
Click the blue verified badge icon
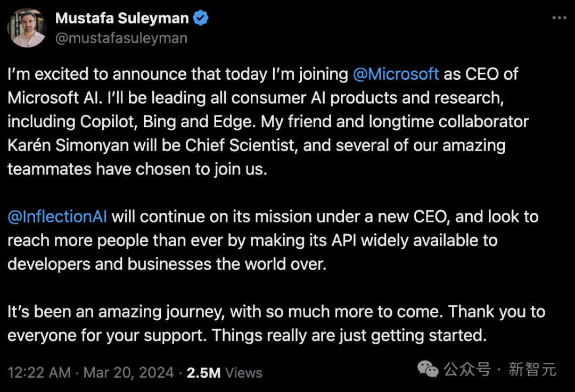(201, 18)
